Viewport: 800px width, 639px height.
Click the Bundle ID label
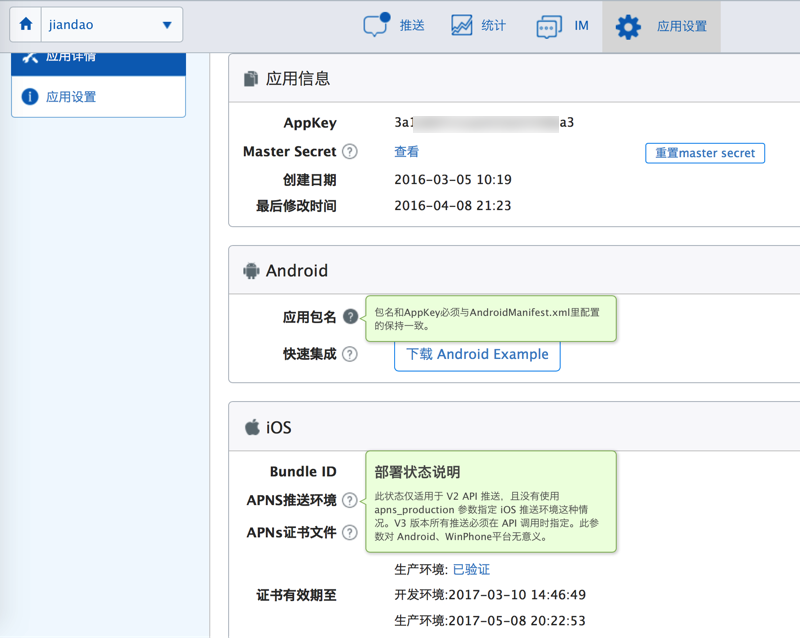tap(303, 472)
